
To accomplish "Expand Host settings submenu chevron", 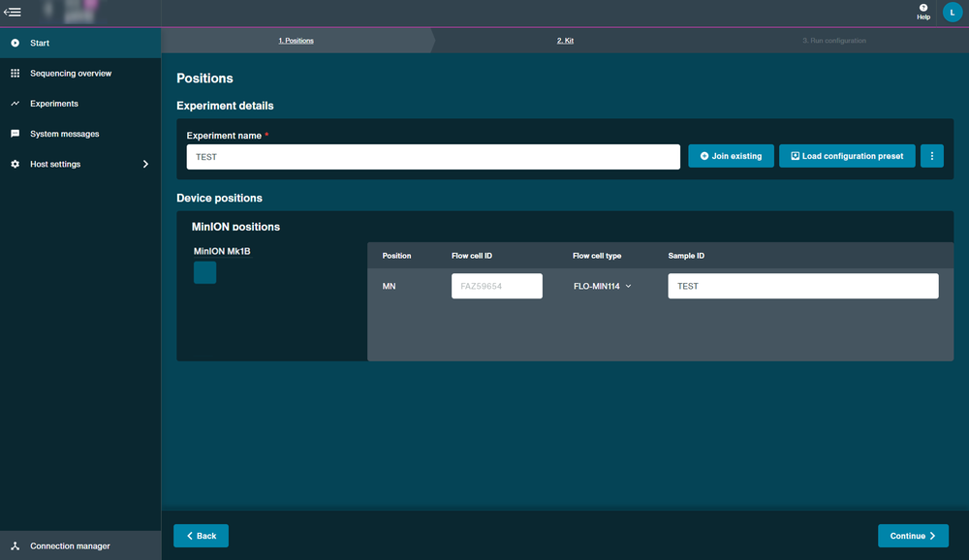I will (145, 164).
